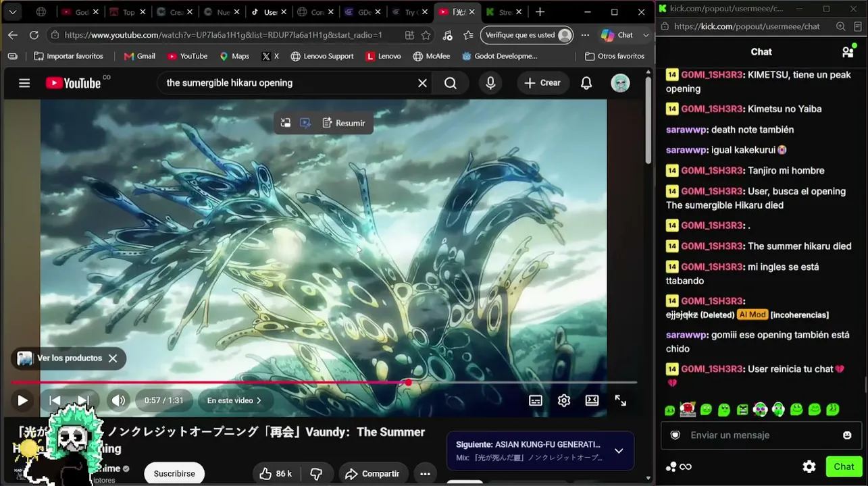The width and height of the screenshot is (868, 486).
Task: Enter full screen video mode
Action: pos(621,400)
